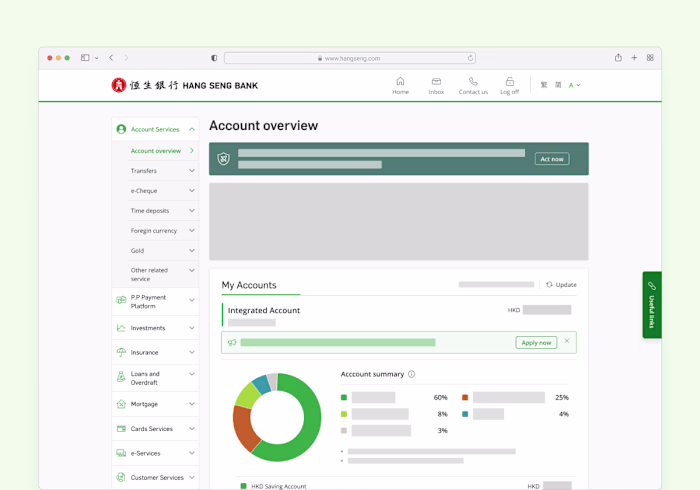
Task: Click the shield icon in the alert banner
Action: click(x=224, y=158)
